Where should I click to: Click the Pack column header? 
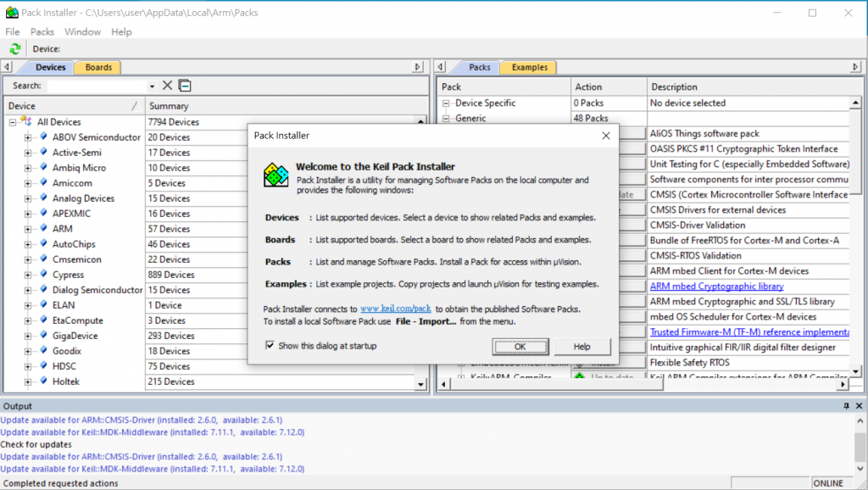coord(504,87)
